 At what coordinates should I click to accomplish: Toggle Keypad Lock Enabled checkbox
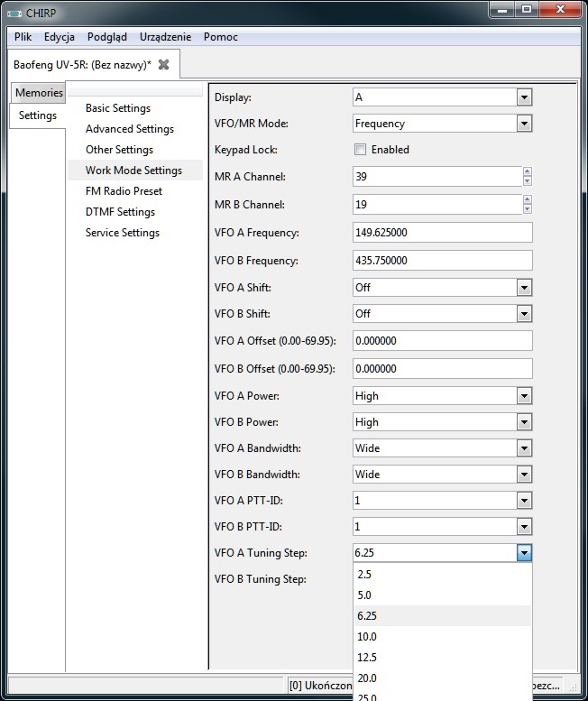[x=360, y=150]
